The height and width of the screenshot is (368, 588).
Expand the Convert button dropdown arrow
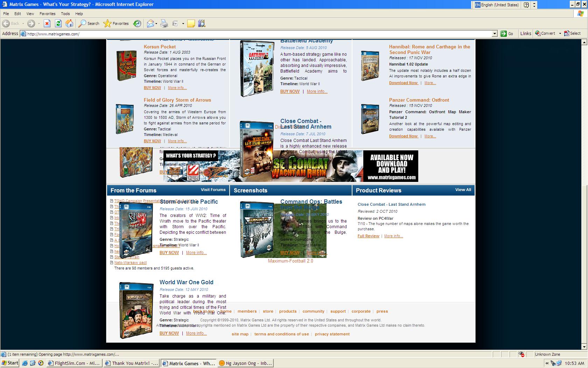560,34
